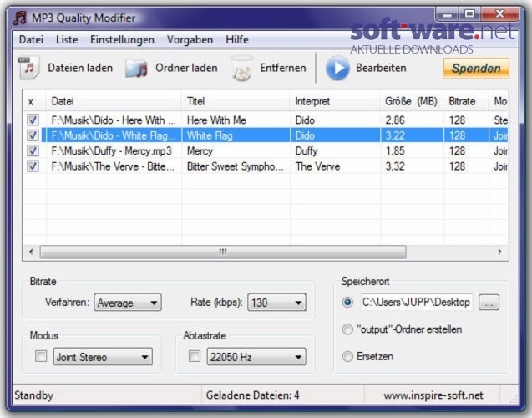Click the size cell 2,86
This screenshot has height=418, width=532.
pyautogui.click(x=395, y=120)
